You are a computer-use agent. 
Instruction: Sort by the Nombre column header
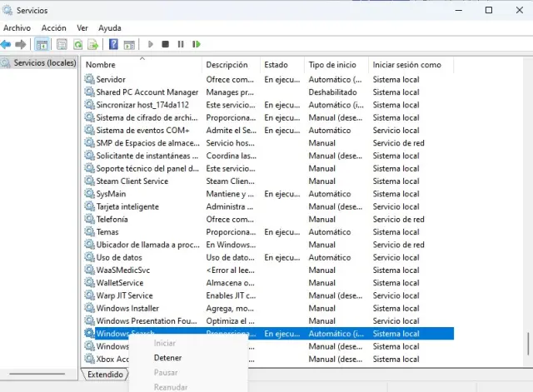pos(101,65)
